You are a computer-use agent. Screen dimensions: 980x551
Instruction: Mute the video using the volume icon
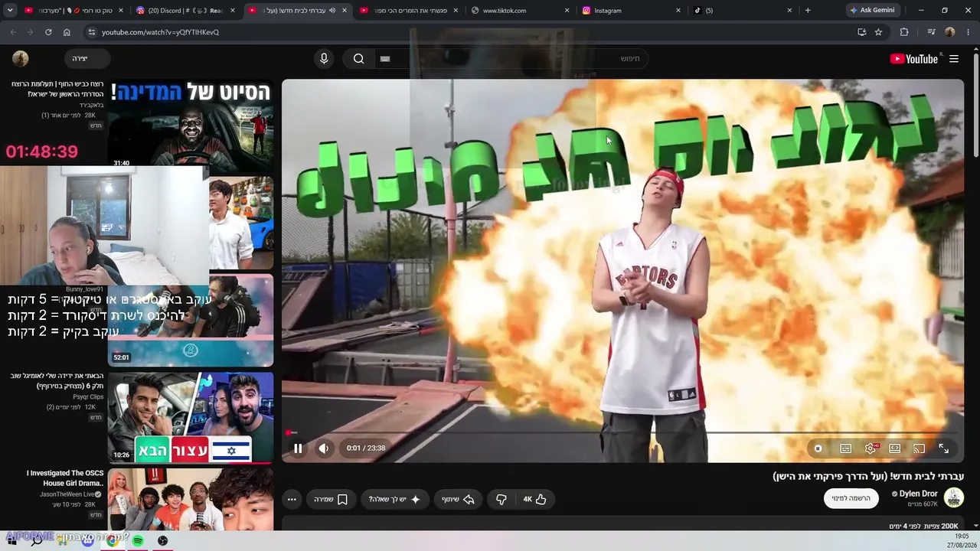[324, 448]
